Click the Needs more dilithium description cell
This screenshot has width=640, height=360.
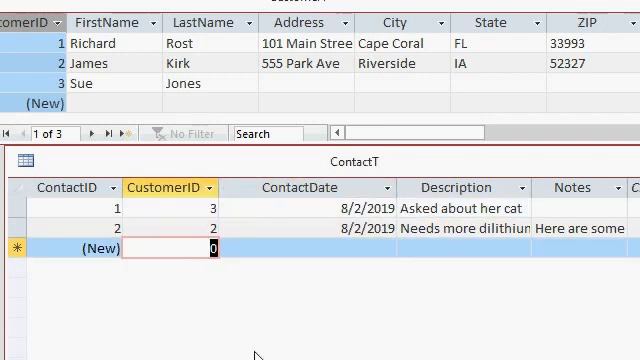coord(464,228)
